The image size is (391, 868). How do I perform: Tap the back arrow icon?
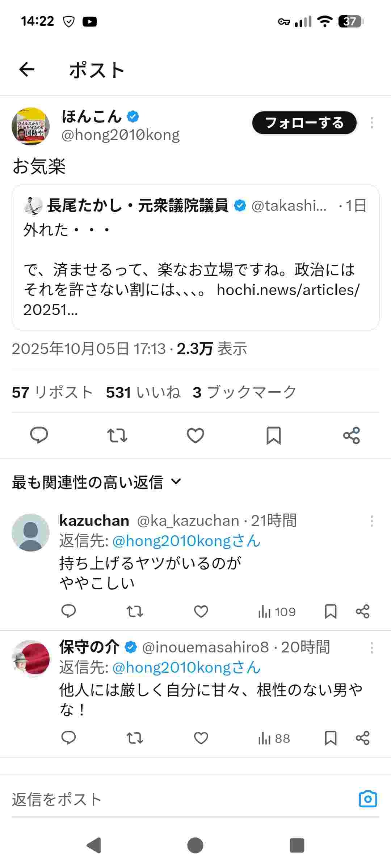click(x=27, y=69)
